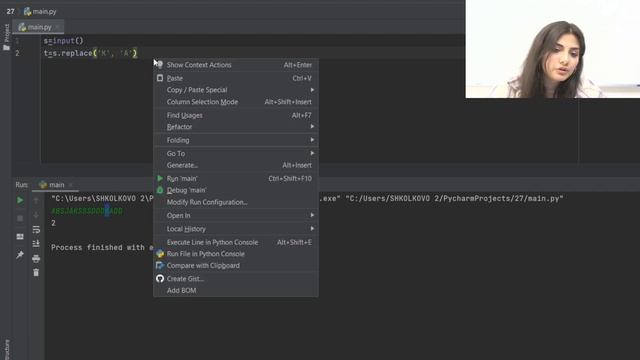Viewport: 640px width, 360px height.
Task: Expand the Folding submenu arrow
Action: 312,140
